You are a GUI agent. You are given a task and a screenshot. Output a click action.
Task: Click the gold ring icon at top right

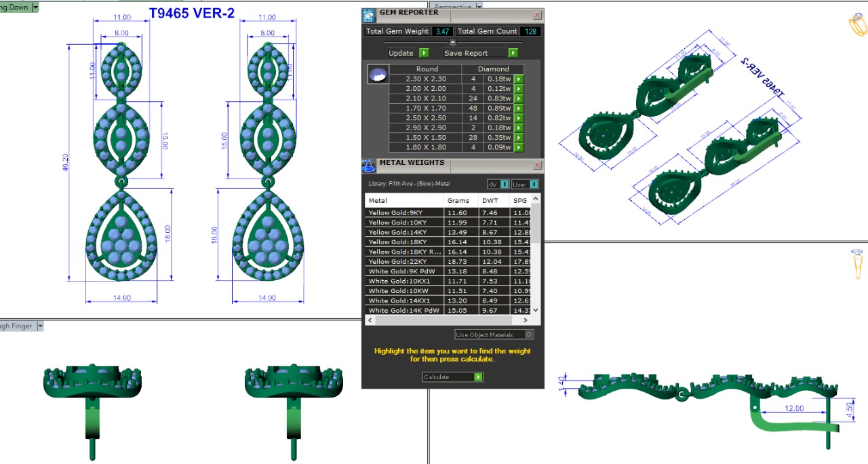click(857, 26)
